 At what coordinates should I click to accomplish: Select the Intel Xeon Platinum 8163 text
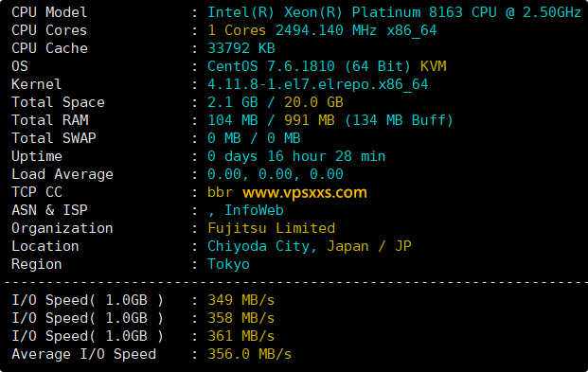tap(394, 12)
